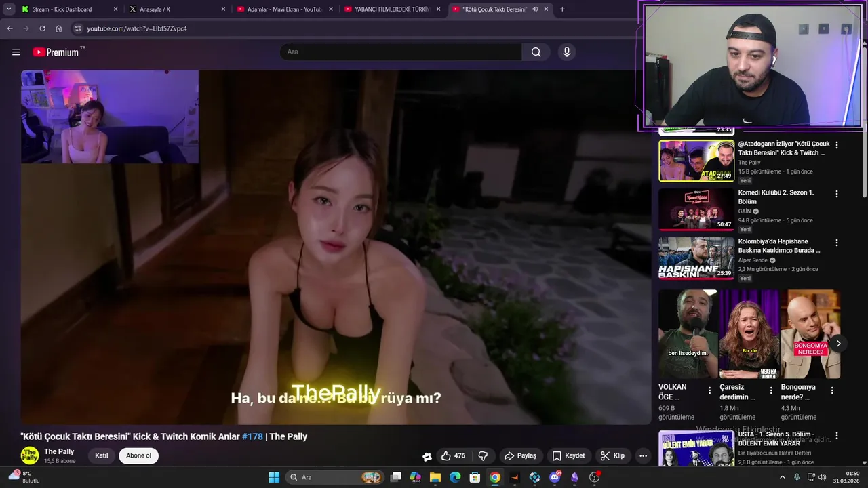
Task: Open the Windows Start menu
Action: coord(274,477)
